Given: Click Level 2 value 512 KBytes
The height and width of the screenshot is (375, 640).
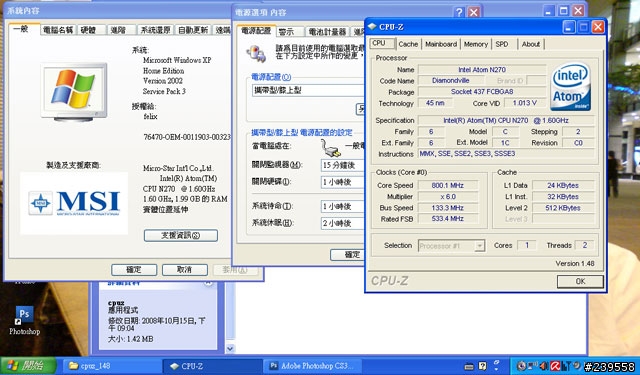Looking at the screenshot, I should coord(563,208).
